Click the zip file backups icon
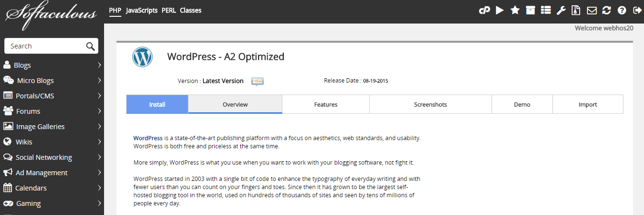 (576, 10)
